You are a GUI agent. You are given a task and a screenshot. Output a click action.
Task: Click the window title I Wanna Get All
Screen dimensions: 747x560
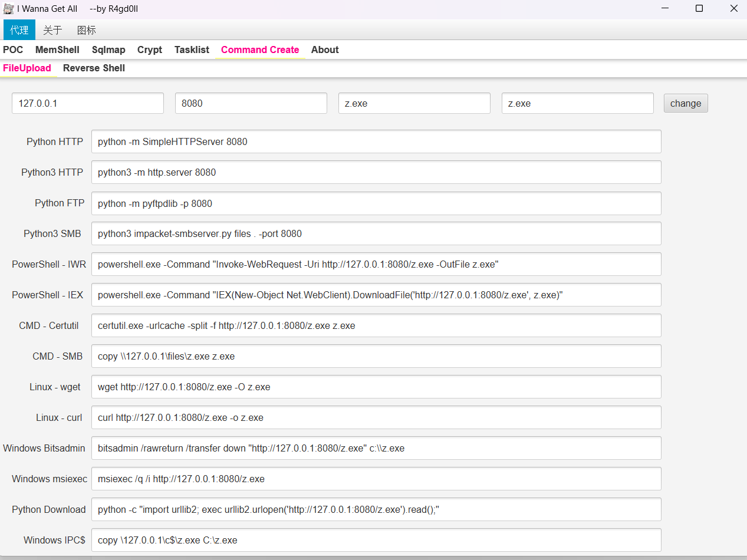47,9
